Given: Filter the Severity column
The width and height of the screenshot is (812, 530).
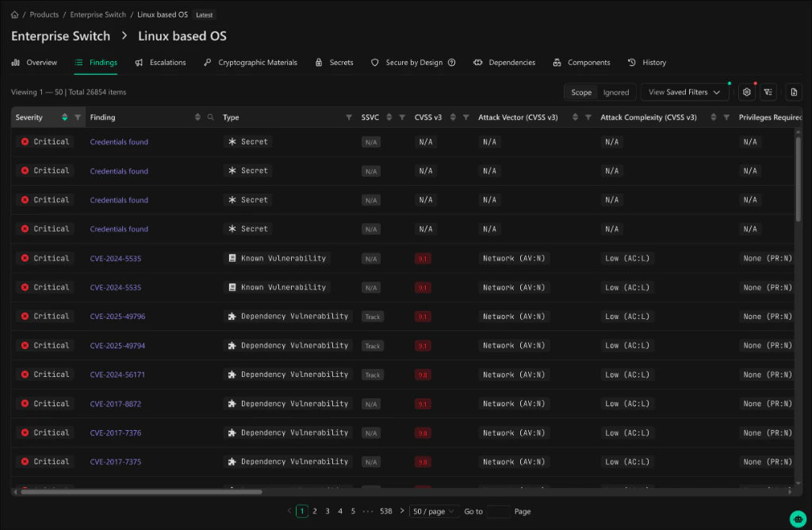Looking at the screenshot, I should point(78,117).
